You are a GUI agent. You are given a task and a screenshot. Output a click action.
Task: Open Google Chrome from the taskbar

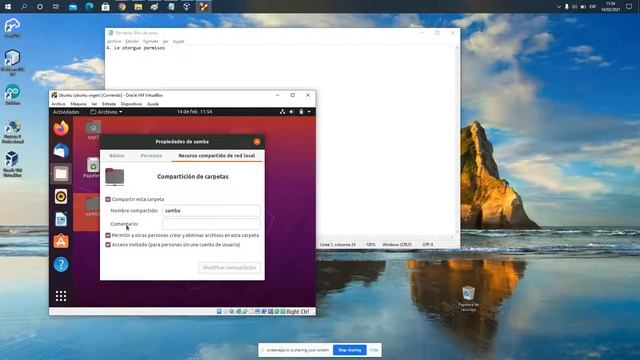coord(122,7)
